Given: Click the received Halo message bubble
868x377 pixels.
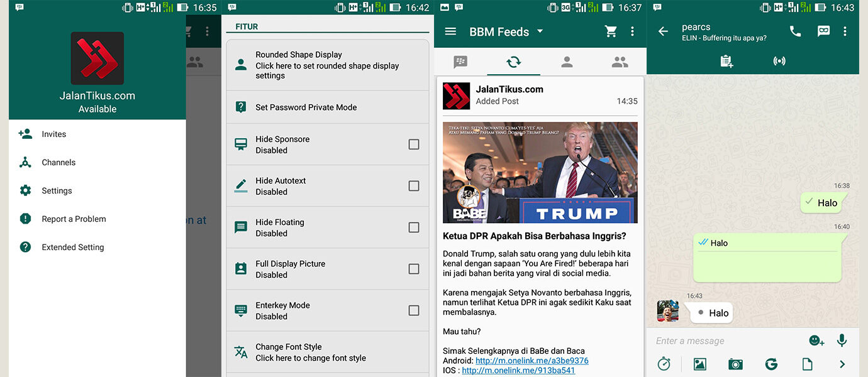Looking at the screenshot, I should coord(711,313).
